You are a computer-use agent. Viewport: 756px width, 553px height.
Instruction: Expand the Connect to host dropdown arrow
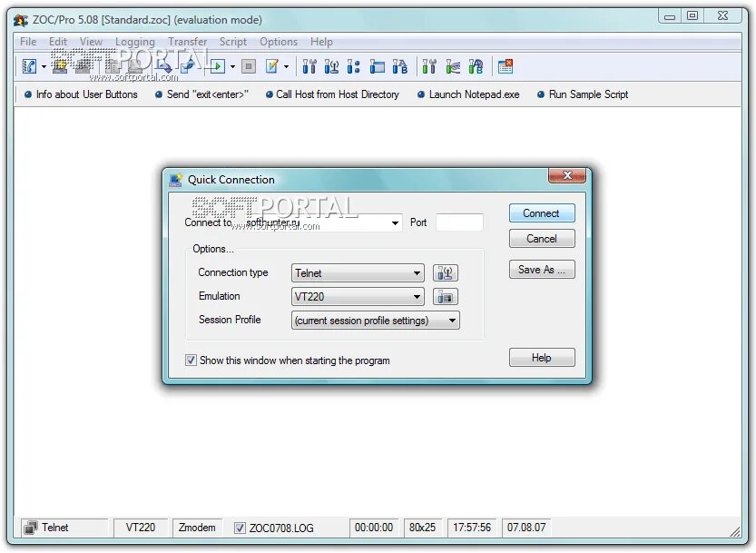[x=395, y=223]
